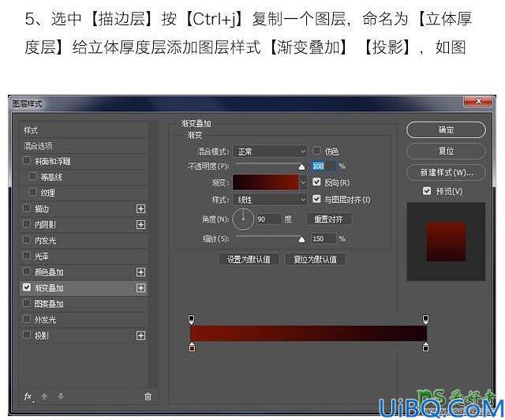Enable the 图案叠加 checkbox
Viewport: 505px width, 420px height.
coord(27,303)
